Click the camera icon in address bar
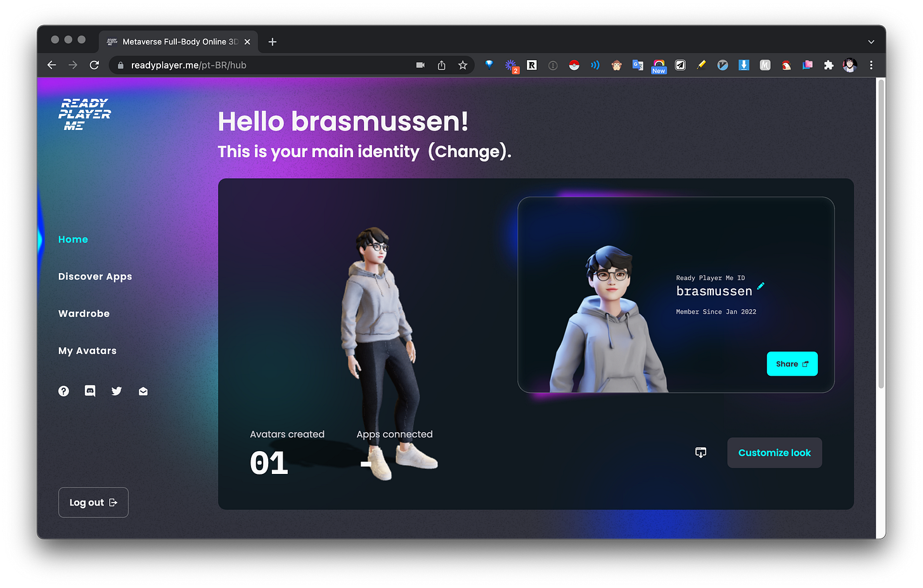Screen dimensions: 923x588 420,65
